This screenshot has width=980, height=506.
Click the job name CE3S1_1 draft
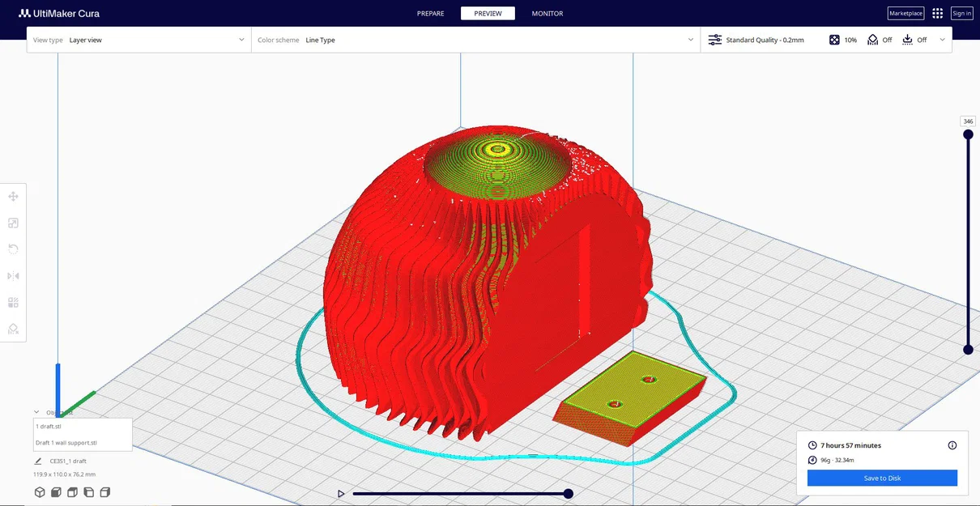pos(68,461)
